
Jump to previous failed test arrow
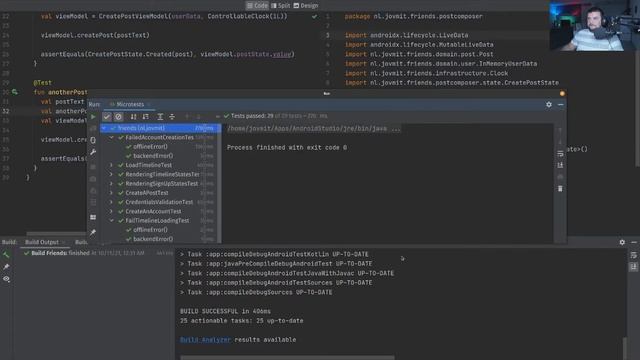tap(187, 117)
